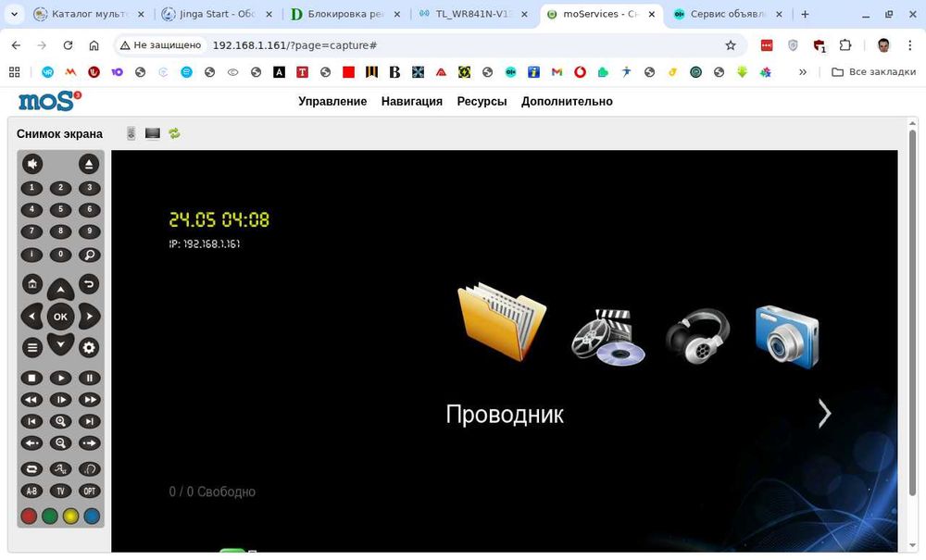Screen dimensions: 926x560
Task: Click the OPT button on the remote
Action: point(89,491)
